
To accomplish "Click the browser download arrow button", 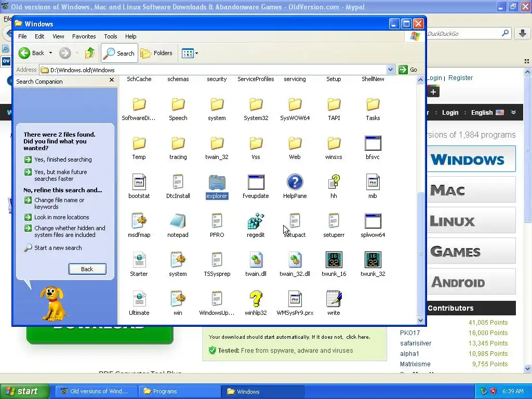I will point(523,33).
